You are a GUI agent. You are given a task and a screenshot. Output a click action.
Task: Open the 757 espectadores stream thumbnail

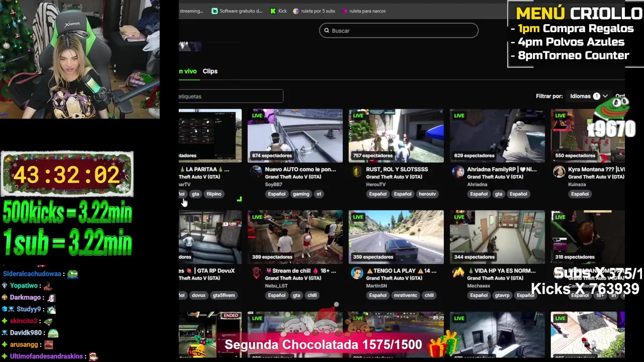[396, 136]
